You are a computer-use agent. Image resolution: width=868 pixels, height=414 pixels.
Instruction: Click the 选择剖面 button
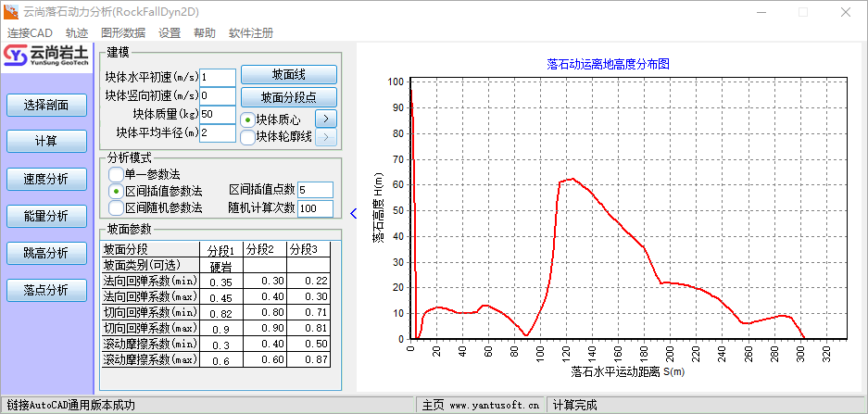pos(46,105)
